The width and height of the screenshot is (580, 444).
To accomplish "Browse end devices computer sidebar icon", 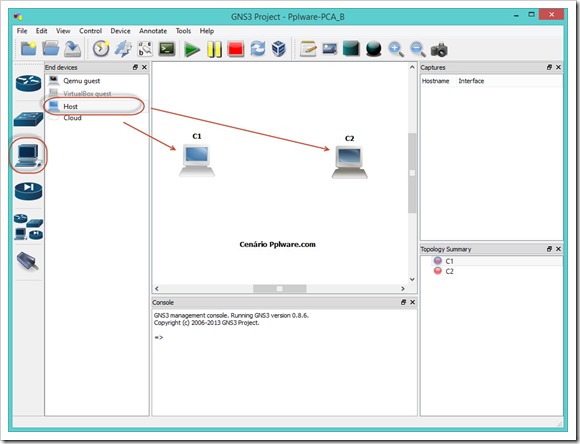I will (28, 155).
